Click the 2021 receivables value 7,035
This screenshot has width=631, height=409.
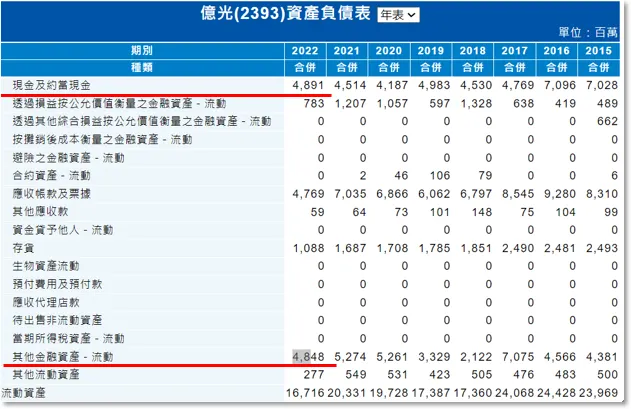[x=350, y=194]
